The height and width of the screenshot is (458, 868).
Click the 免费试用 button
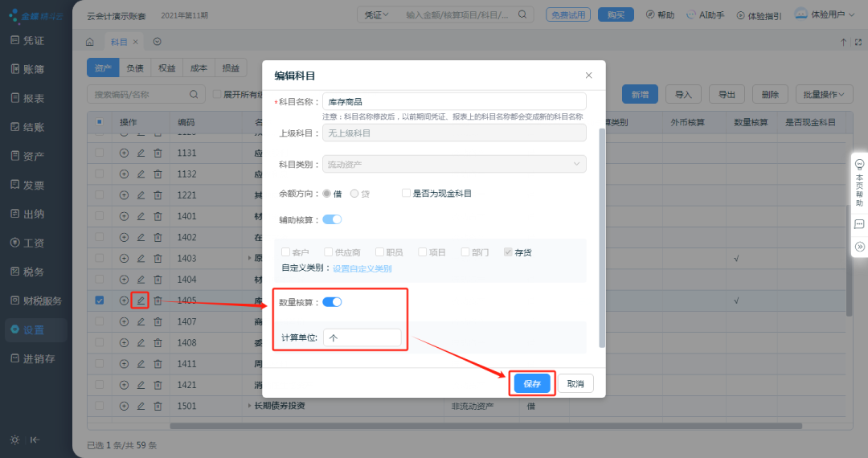pos(568,15)
